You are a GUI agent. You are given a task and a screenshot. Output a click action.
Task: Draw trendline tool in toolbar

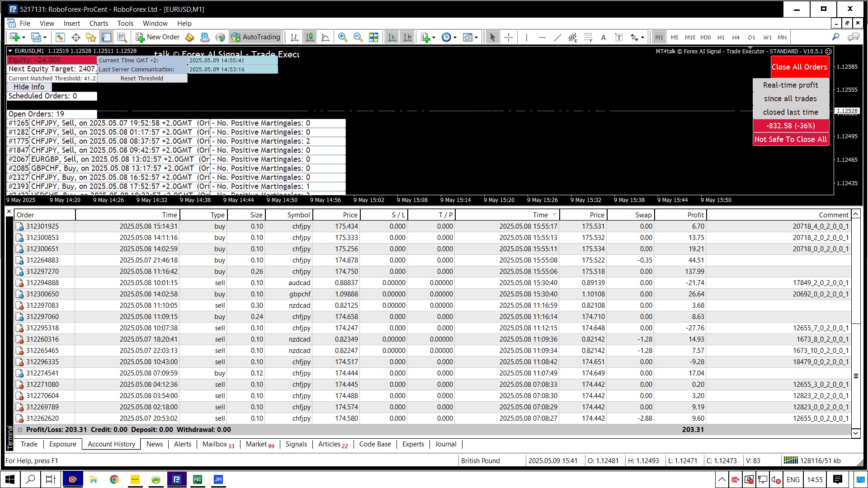[557, 38]
